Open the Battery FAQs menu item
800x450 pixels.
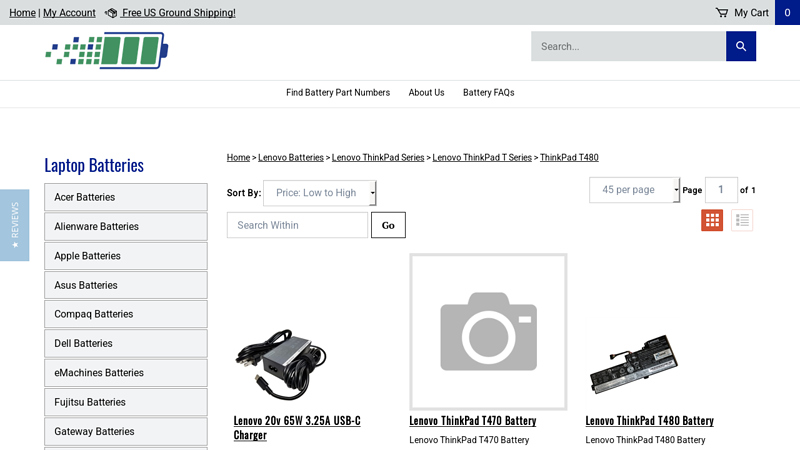[488, 93]
